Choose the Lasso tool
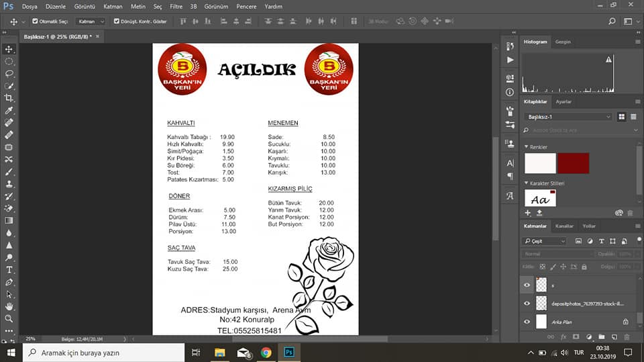Image resolution: width=644 pixels, height=362 pixels. 9,74
